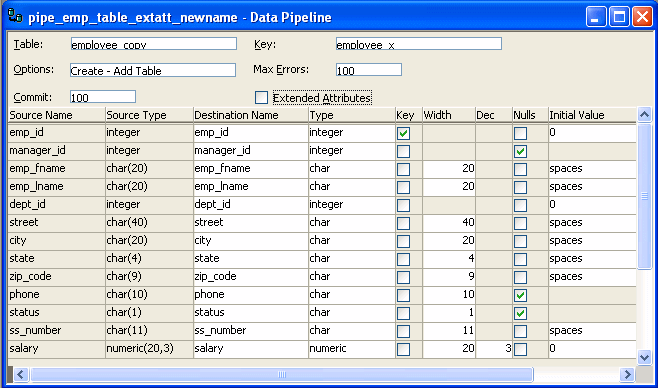Click the Type cell integer for emp_id
This screenshot has height=388, width=658.
[352, 133]
